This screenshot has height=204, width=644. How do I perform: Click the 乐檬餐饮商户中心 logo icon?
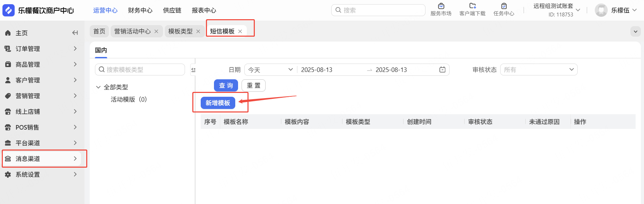tap(8, 10)
